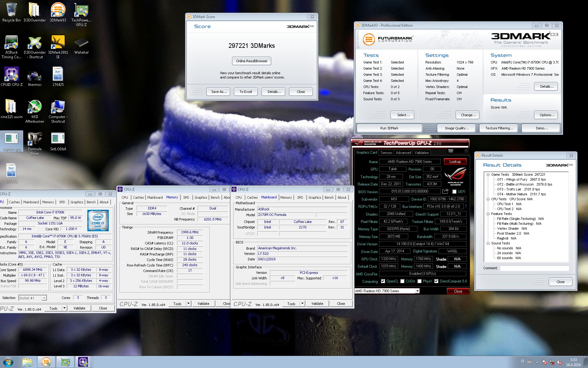The height and width of the screenshot is (368, 588).
Task: Open the GPU-Z hamburger menu icon
Action: click(466, 151)
